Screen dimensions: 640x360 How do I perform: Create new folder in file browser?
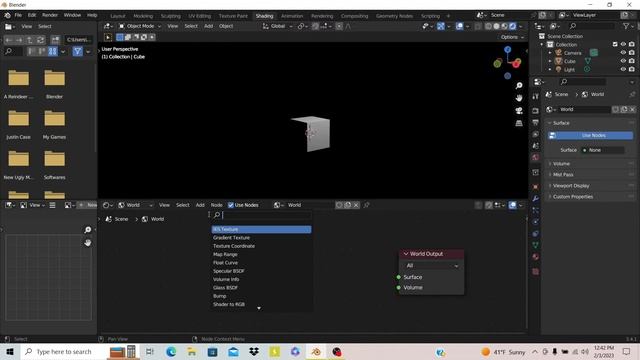(x=55, y=40)
